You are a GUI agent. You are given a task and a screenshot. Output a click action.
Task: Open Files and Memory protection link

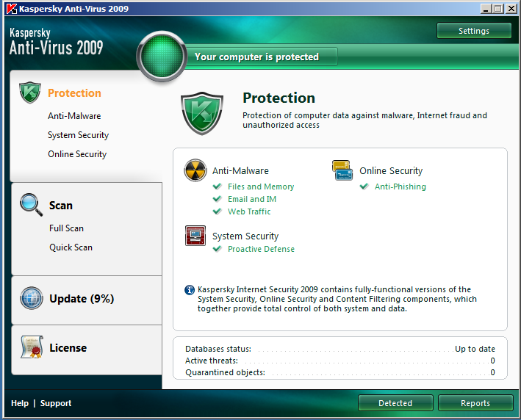[x=261, y=187]
